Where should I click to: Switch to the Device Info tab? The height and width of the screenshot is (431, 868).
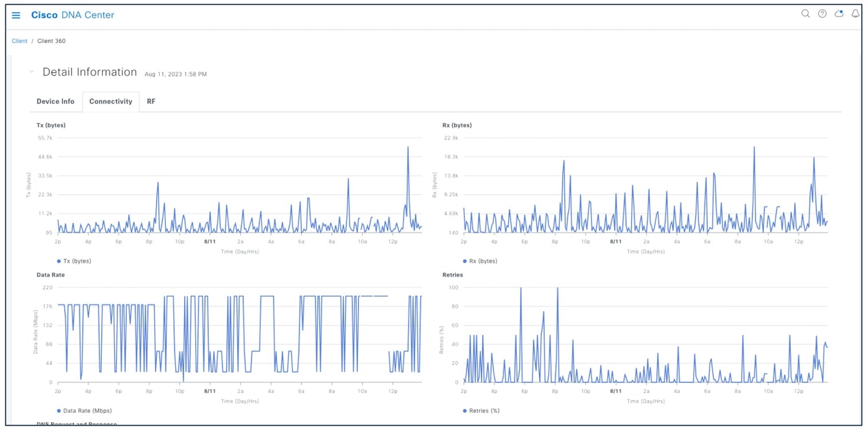(55, 101)
